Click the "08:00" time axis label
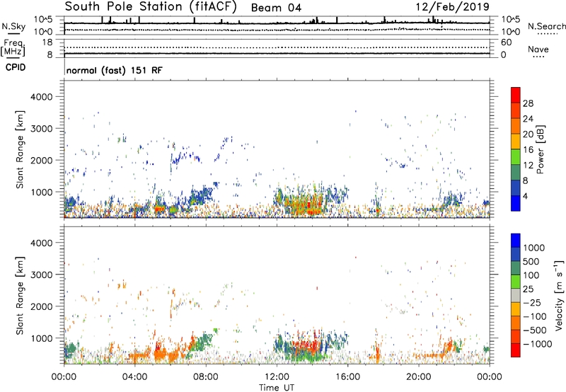The image size is (566, 392). [206, 377]
